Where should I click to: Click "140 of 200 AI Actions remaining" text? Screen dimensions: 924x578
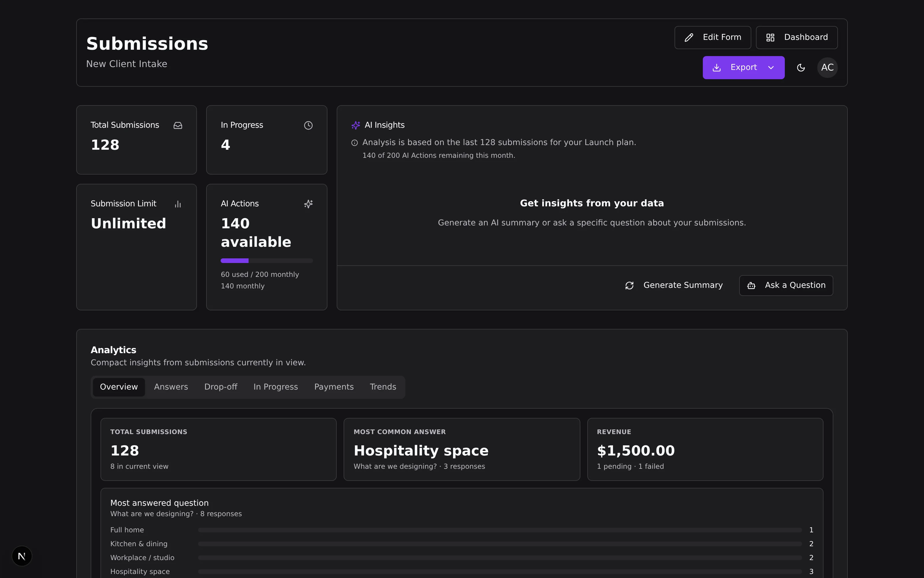(439, 155)
